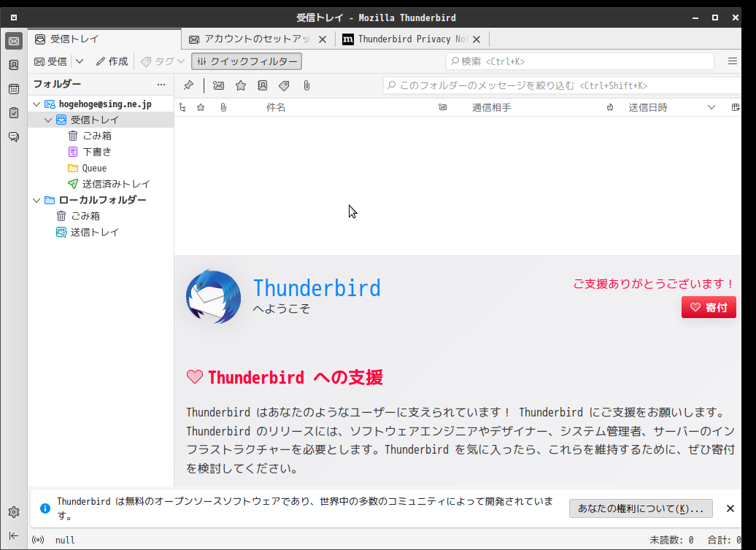This screenshot has height=550, width=756.
Task: Select the Queue folder
Action: [x=101, y=169]
